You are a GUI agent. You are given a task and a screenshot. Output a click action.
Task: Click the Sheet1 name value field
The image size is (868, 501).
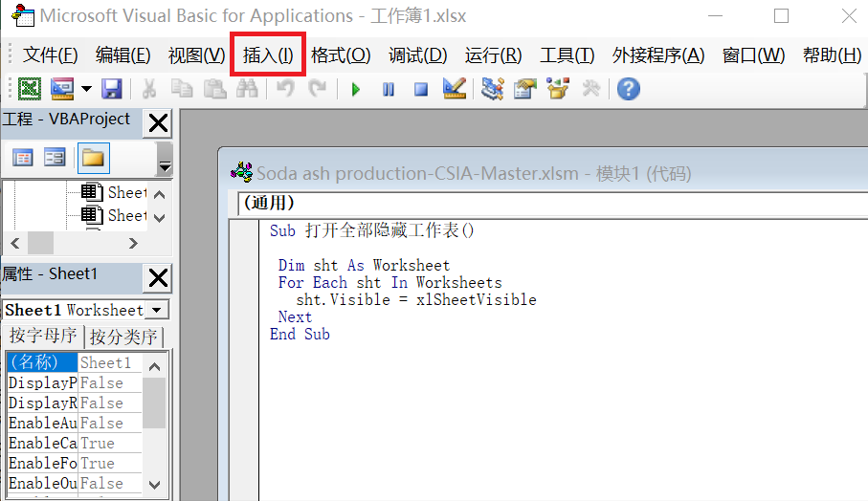coord(110,362)
